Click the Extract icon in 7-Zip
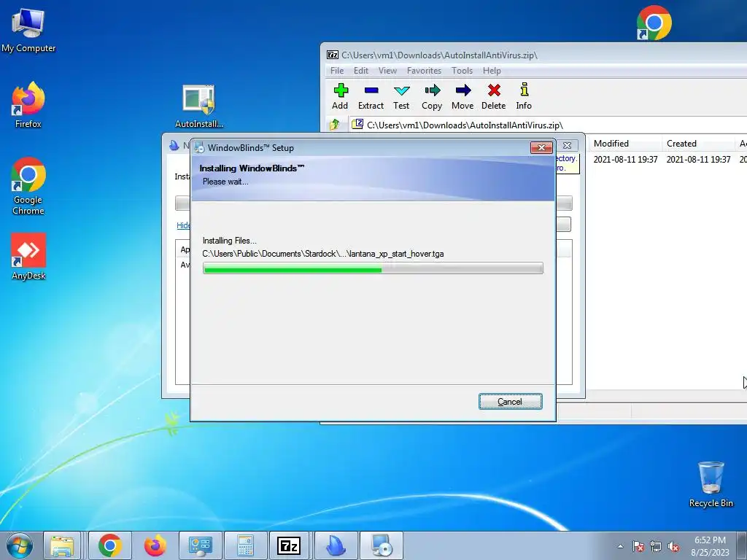This screenshot has width=747, height=560. pyautogui.click(x=371, y=97)
